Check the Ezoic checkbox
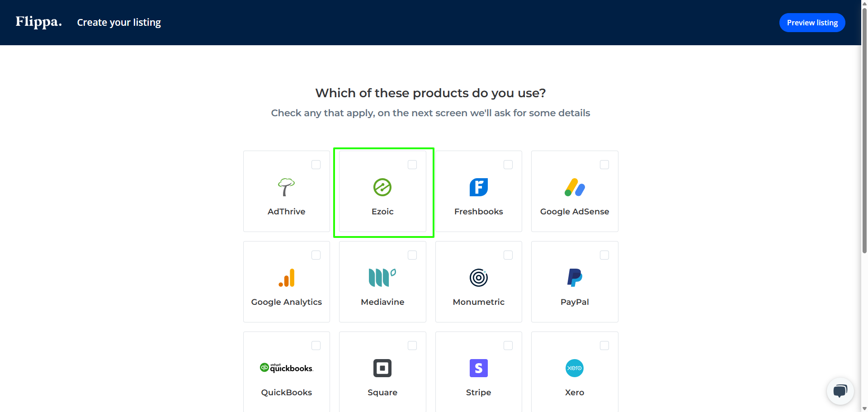 pyautogui.click(x=412, y=165)
